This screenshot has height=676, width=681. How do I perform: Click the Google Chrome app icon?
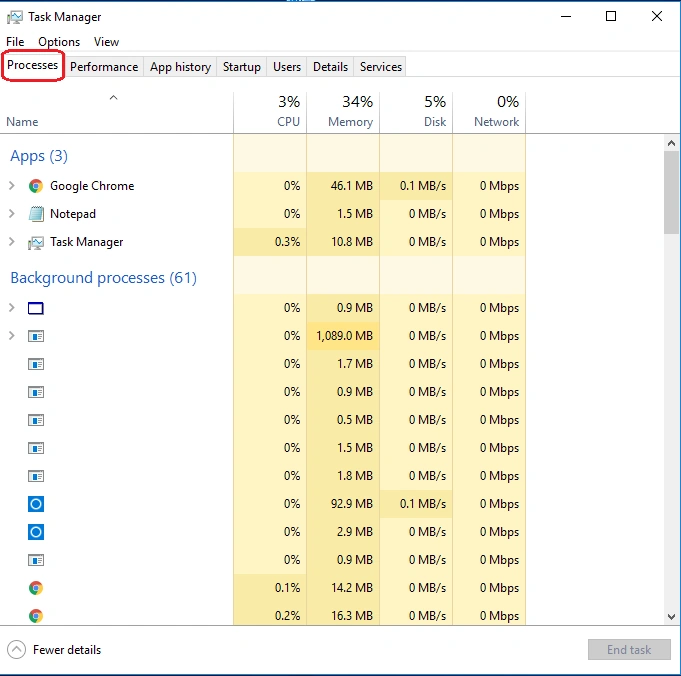coord(36,186)
